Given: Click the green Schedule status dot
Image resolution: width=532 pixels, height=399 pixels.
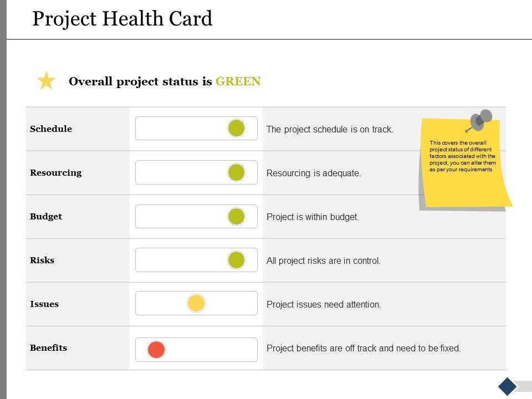Looking at the screenshot, I should pos(237,129).
